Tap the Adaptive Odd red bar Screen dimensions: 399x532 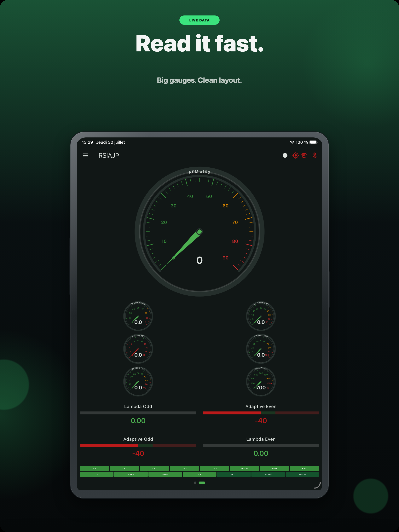click(138, 445)
